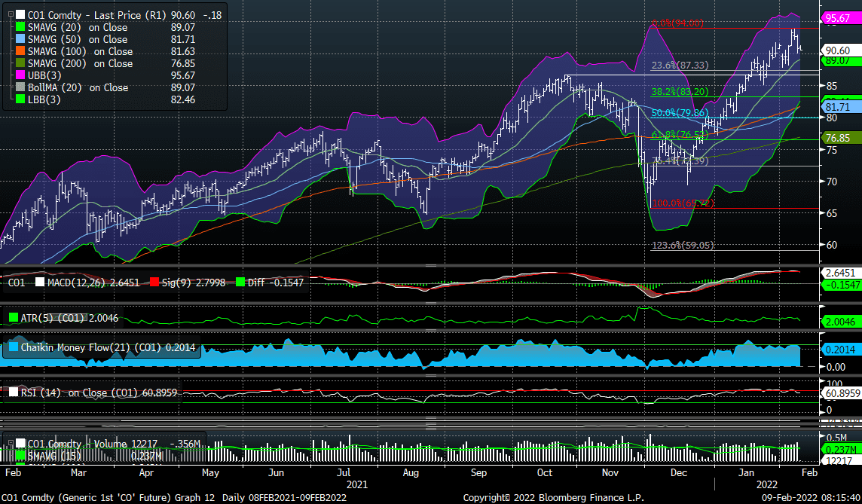Select the 'ATR(5) (CO1) 2.0046' legend label
The image size is (862, 504).
[69, 318]
